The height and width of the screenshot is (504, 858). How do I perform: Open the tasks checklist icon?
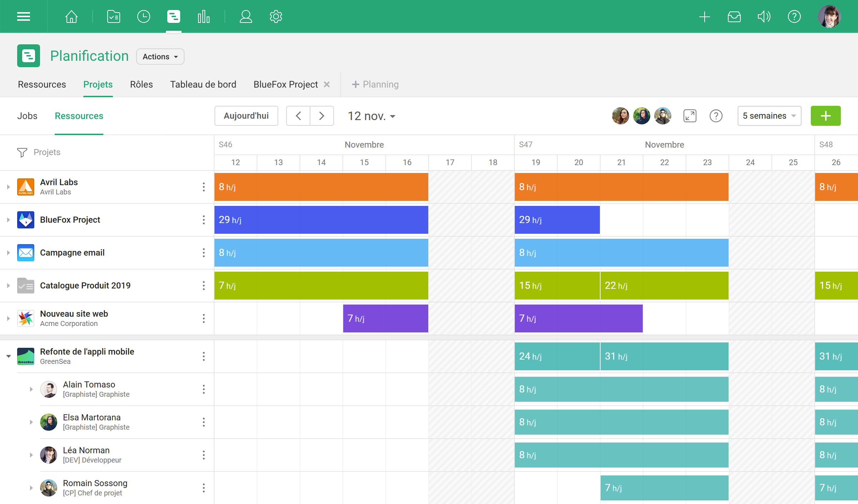click(x=113, y=16)
